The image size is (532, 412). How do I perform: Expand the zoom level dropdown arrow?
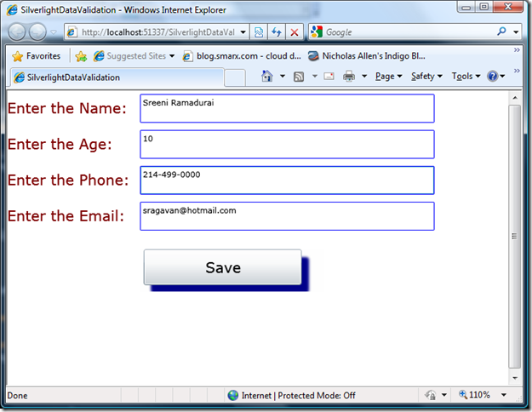coord(504,395)
